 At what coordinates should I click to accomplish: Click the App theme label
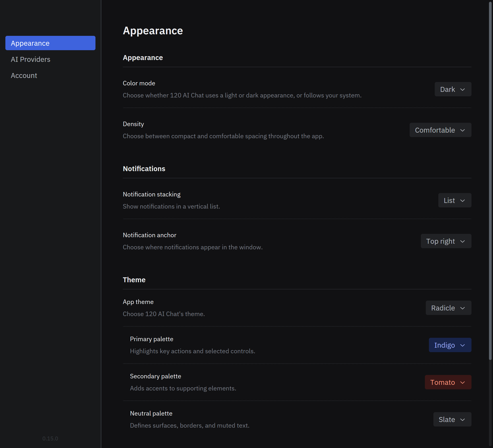pyautogui.click(x=138, y=302)
